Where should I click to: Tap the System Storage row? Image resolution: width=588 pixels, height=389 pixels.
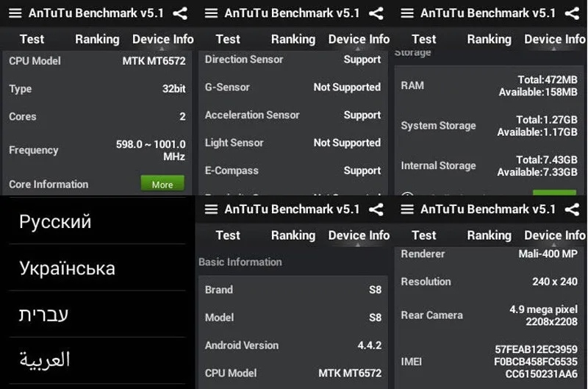(x=489, y=126)
